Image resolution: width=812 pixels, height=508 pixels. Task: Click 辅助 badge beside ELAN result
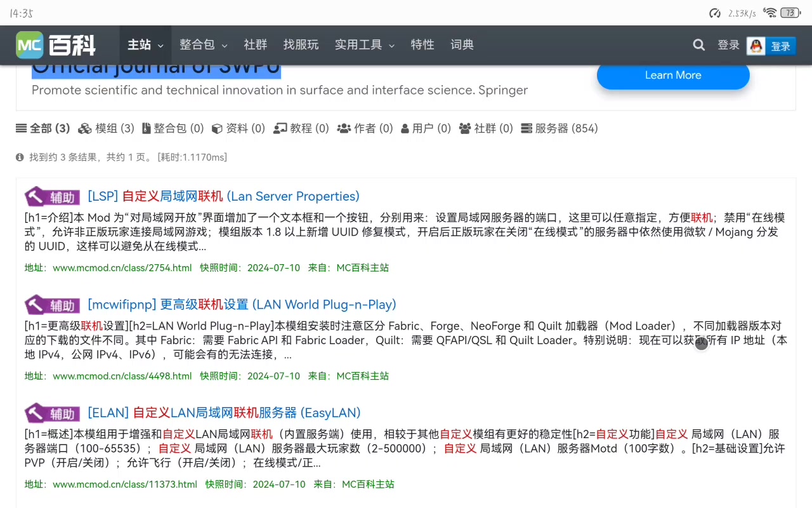coord(53,413)
